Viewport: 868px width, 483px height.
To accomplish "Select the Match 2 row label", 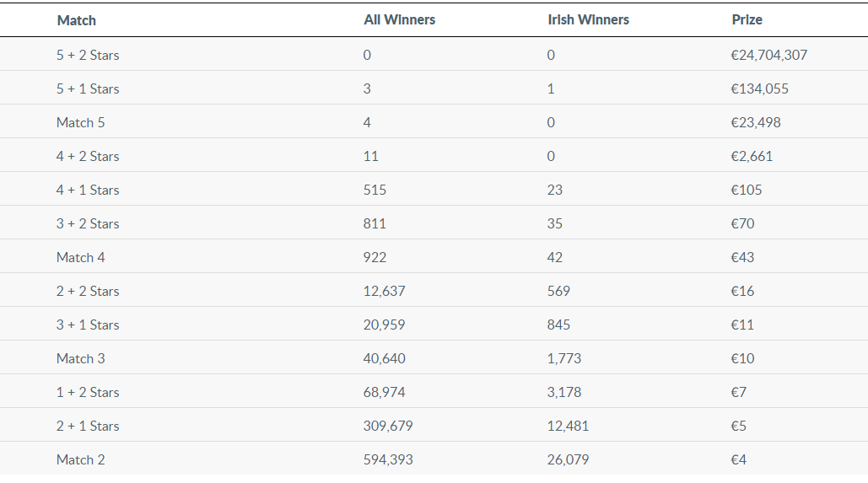I will 81,459.
